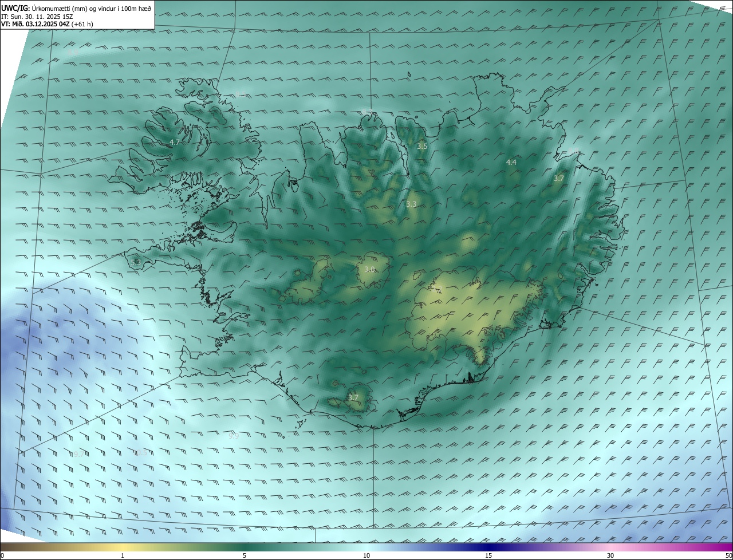Click the 4.4 value label
Viewport: 733px width, 560px height.
[x=511, y=163]
